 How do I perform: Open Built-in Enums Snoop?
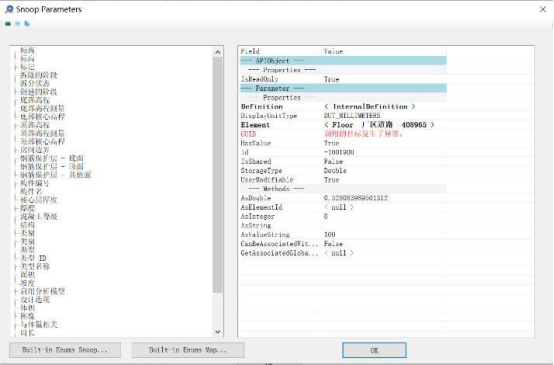(x=65, y=350)
